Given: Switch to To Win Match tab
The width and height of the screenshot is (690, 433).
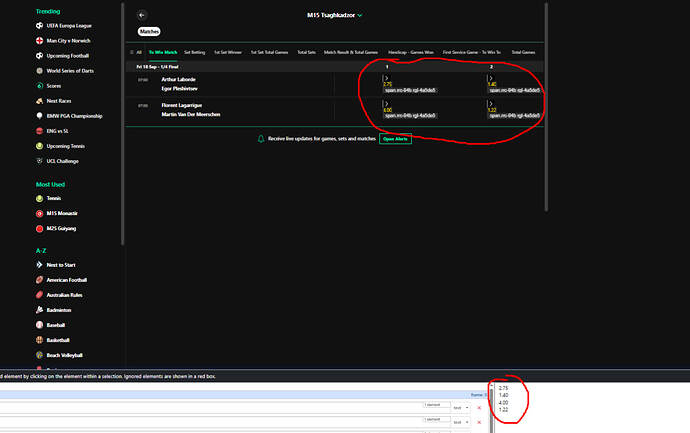Looking at the screenshot, I should 163,52.
